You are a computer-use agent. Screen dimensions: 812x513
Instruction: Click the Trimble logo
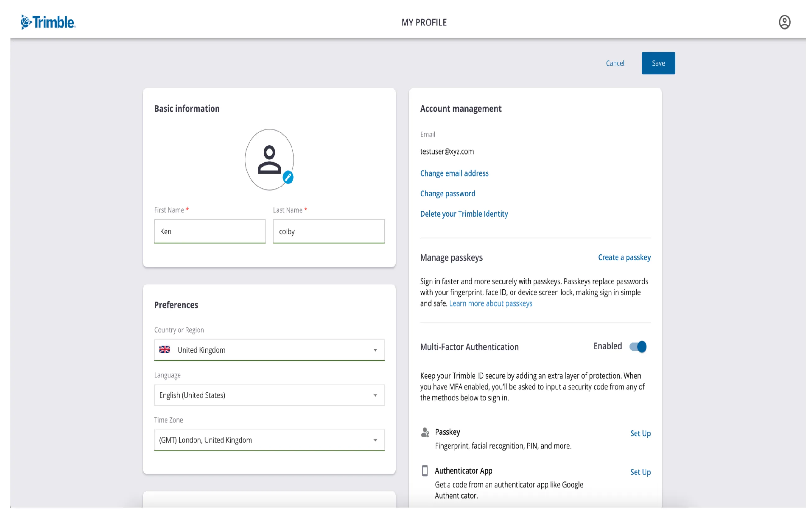[48, 22]
